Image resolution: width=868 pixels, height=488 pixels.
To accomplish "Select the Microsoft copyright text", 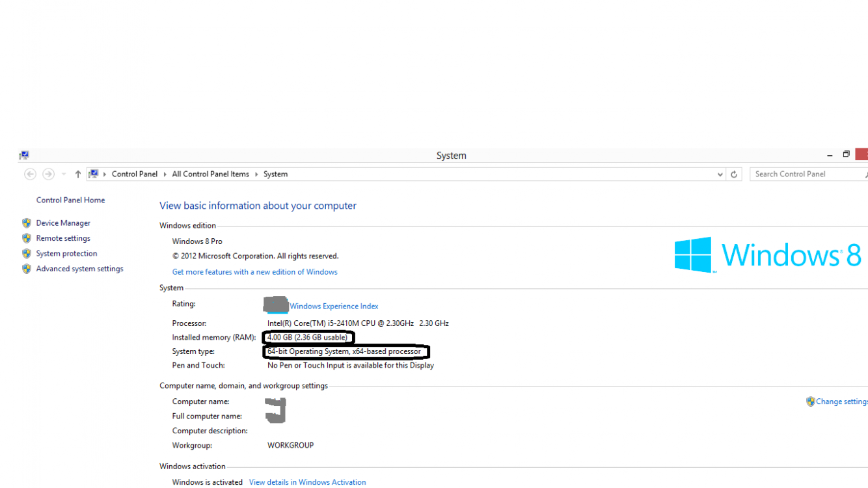I will (x=255, y=256).
